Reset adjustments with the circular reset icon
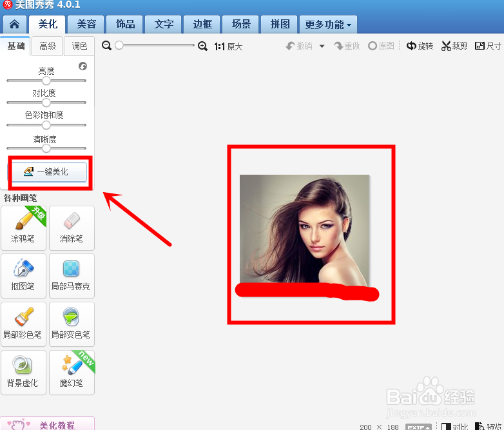Viewport: 504px width, 430px height. tap(82, 66)
